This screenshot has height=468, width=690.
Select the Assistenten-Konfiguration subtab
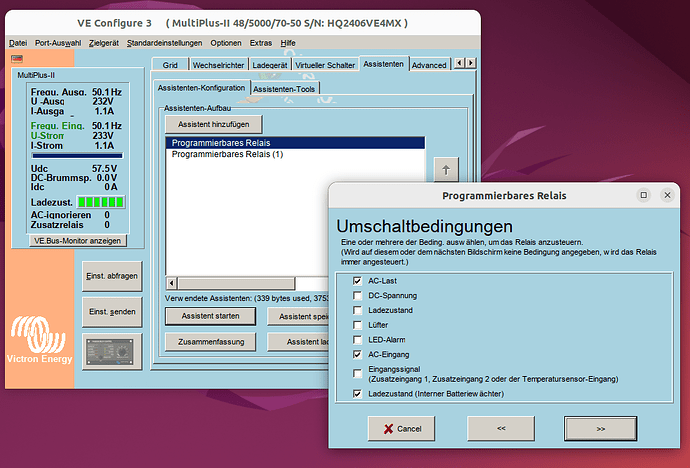[x=202, y=88]
